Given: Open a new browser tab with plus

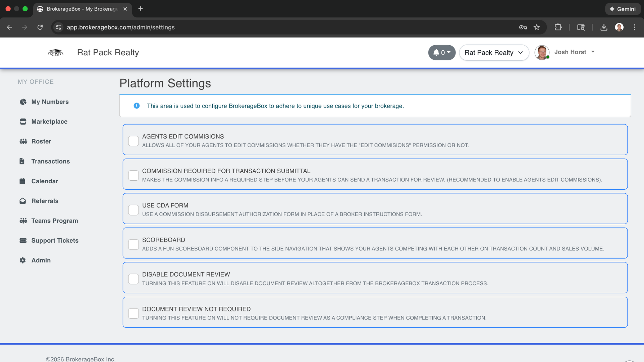Looking at the screenshot, I should 141,9.
